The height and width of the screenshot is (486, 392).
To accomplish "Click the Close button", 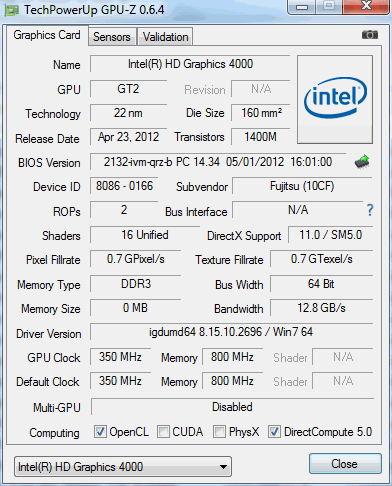I will coord(345,464).
